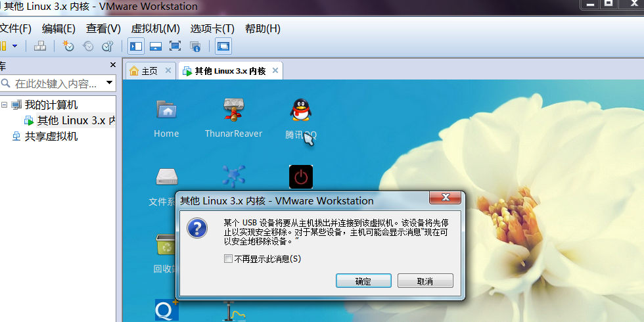Enter full screen mode icon
Image resolution: width=644 pixels, height=322 pixels.
click(175, 46)
